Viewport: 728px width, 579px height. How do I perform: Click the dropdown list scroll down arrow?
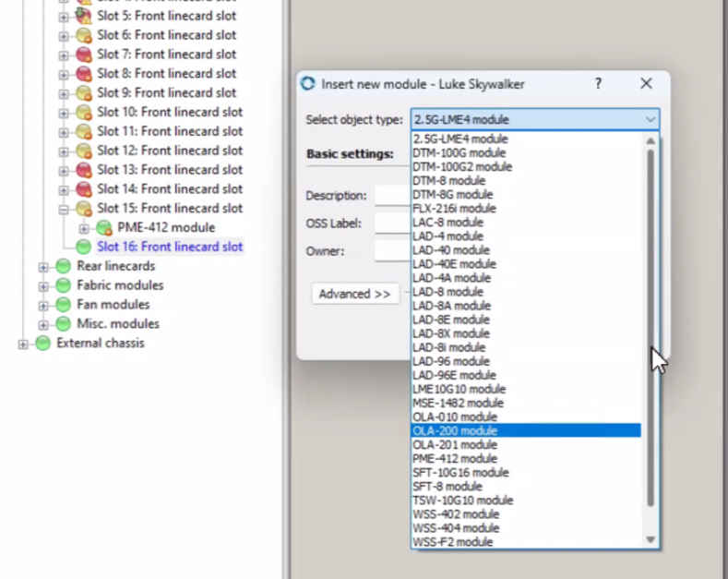pyautogui.click(x=650, y=539)
